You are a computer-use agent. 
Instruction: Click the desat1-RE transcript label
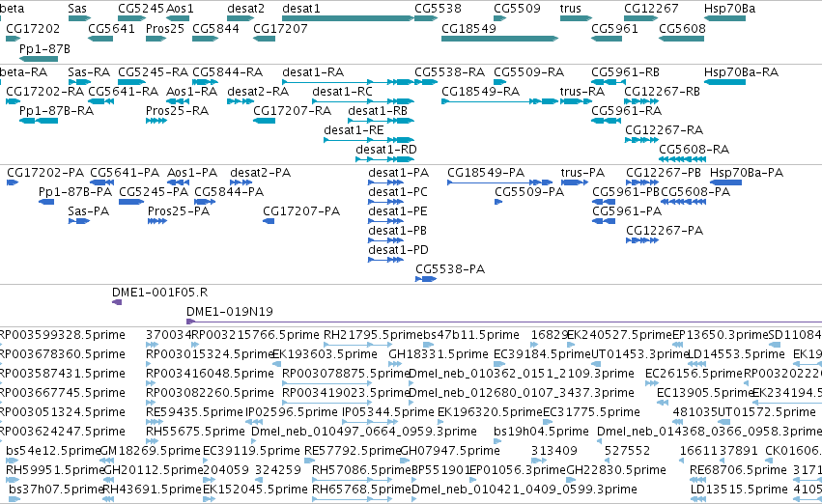coord(354,130)
